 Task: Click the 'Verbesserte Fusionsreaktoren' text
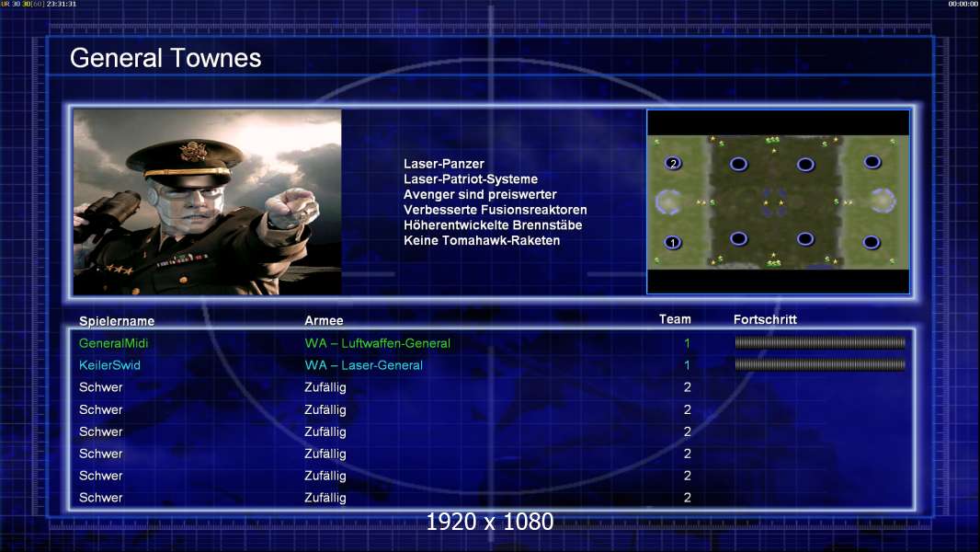click(495, 210)
